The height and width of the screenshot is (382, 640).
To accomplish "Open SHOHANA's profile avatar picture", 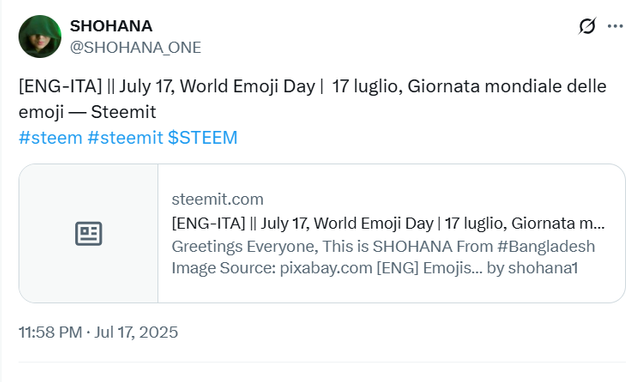I will click(40, 36).
